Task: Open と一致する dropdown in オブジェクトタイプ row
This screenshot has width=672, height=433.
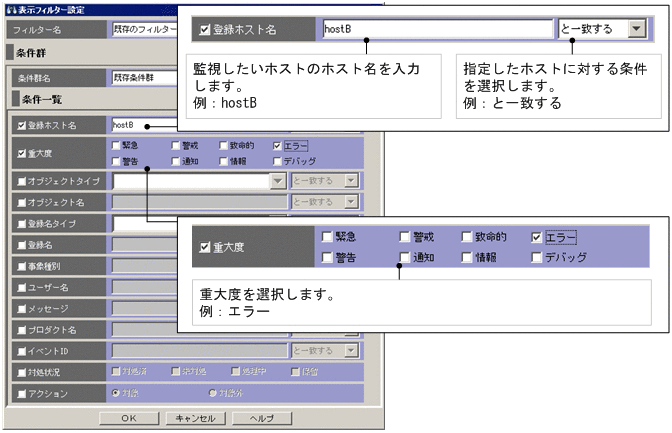Action: 351,180
